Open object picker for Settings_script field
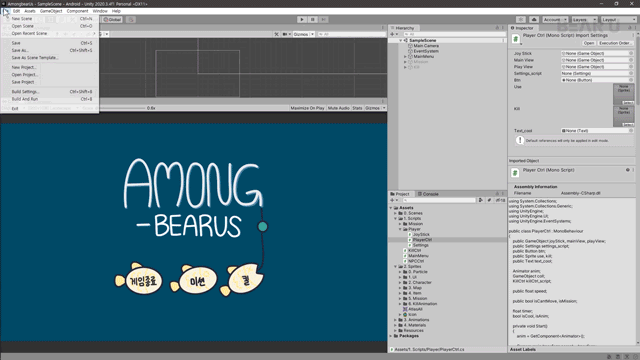The image size is (640, 360). [631, 73]
